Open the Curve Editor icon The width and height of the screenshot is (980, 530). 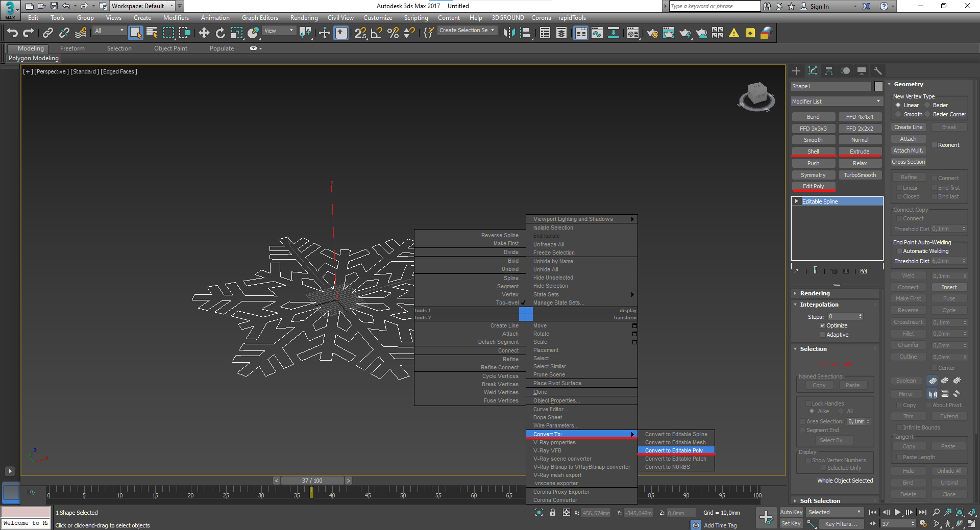click(x=597, y=33)
